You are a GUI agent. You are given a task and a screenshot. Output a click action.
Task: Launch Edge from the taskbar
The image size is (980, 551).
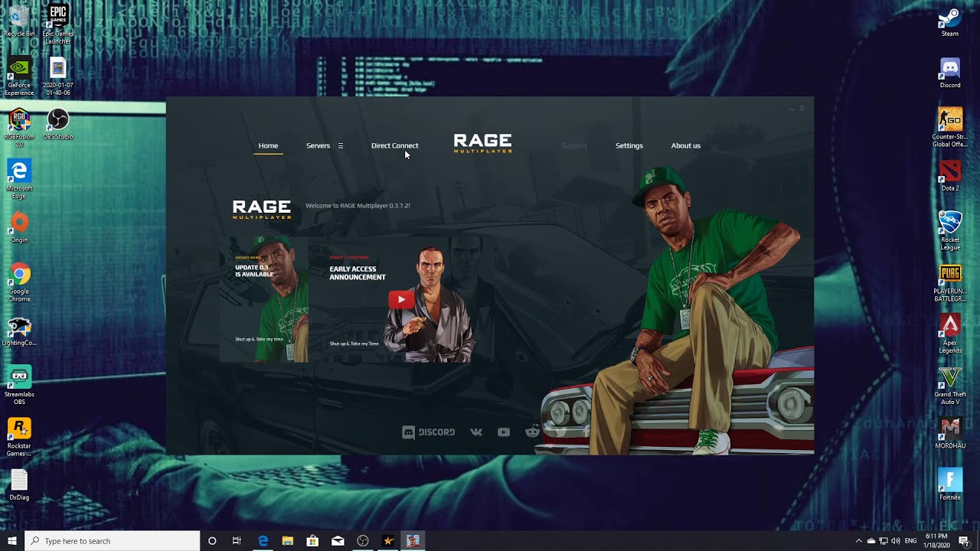point(263,541)
